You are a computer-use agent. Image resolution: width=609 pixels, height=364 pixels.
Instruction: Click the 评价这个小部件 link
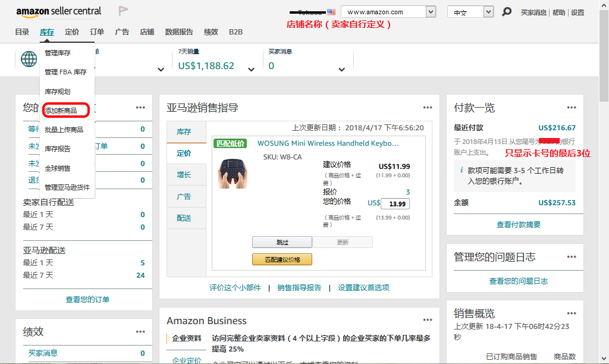(x=235, y=287)
